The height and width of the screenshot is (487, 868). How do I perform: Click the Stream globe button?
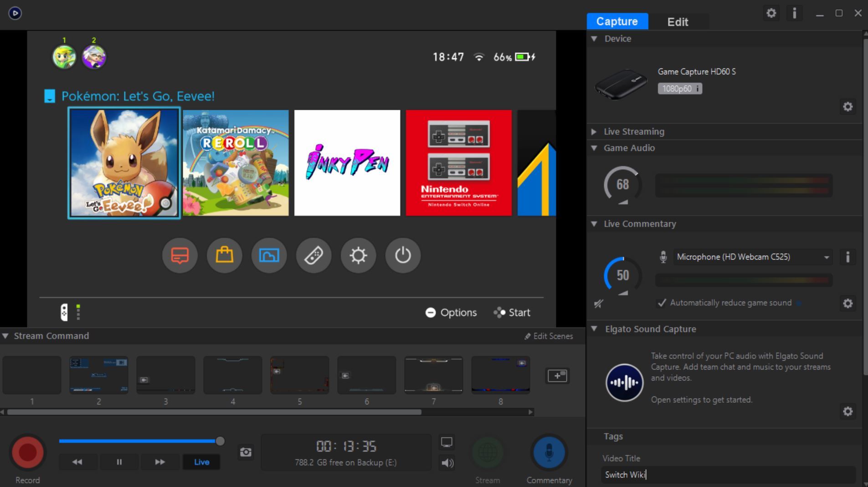click(x=488, y=452)
